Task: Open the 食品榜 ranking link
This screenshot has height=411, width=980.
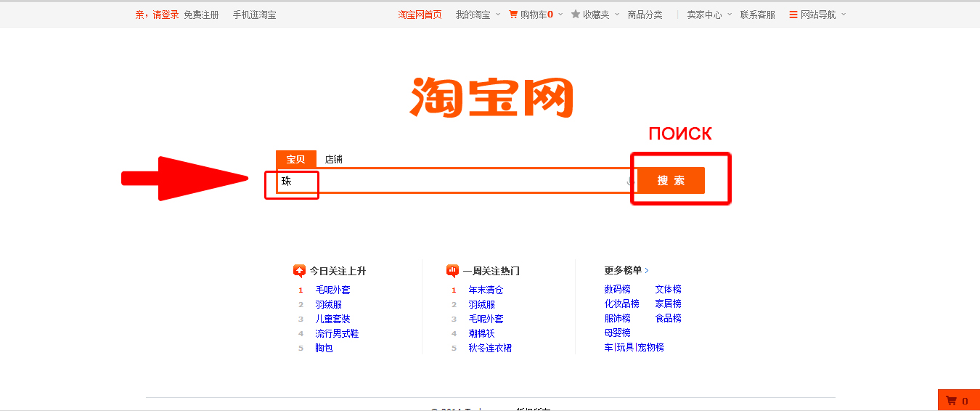Action: (x=668, y=318)
